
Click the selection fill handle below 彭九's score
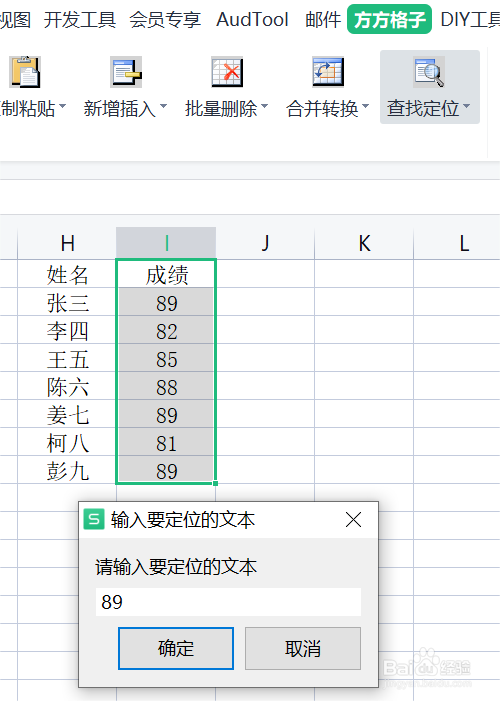pyautogui.click(x=216, y=483)
